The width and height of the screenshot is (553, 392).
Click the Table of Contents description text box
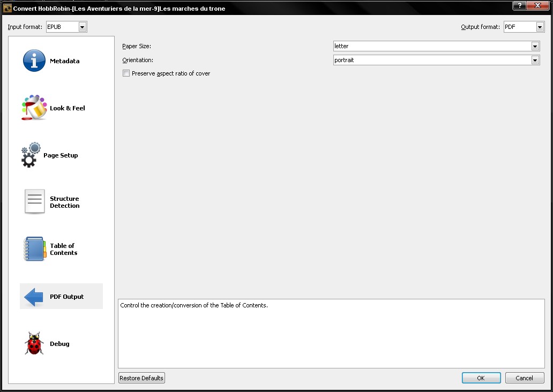tap(331, 334)
